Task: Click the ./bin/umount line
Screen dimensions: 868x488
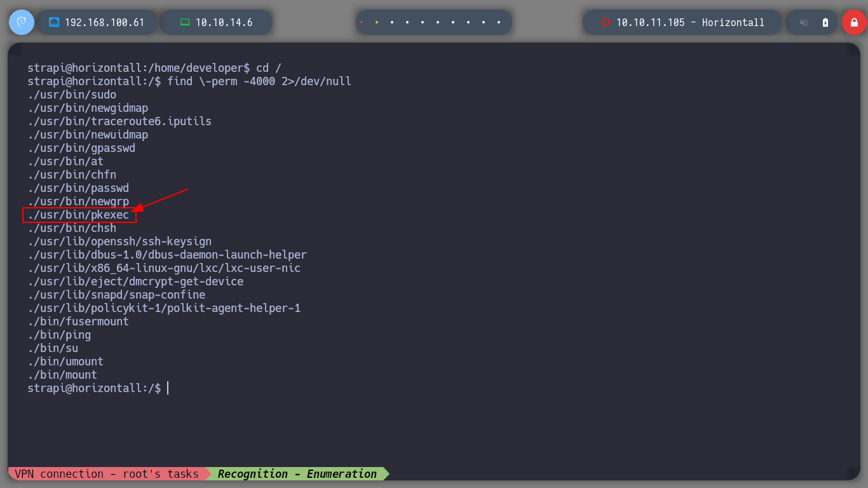Action: pos(65,362)
